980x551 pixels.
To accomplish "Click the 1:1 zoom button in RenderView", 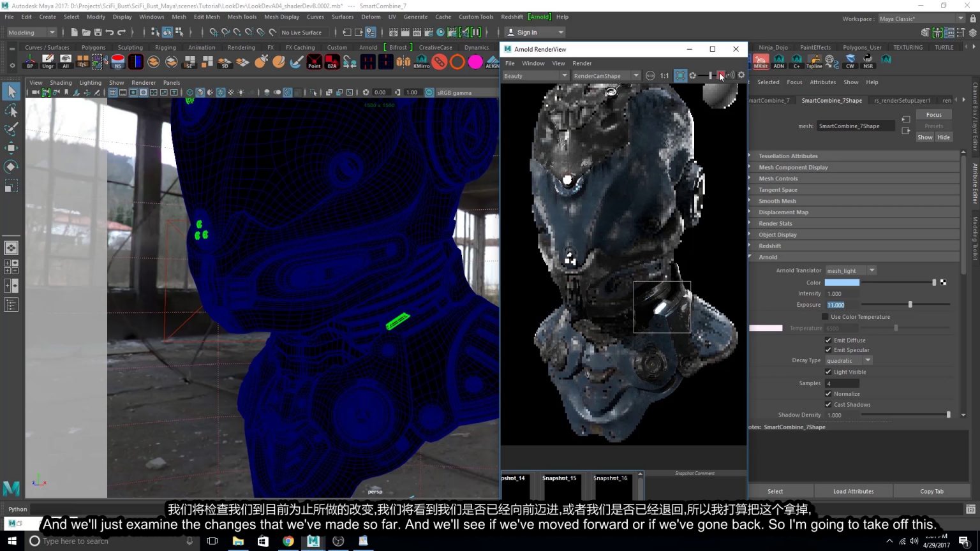I will 664,75.
